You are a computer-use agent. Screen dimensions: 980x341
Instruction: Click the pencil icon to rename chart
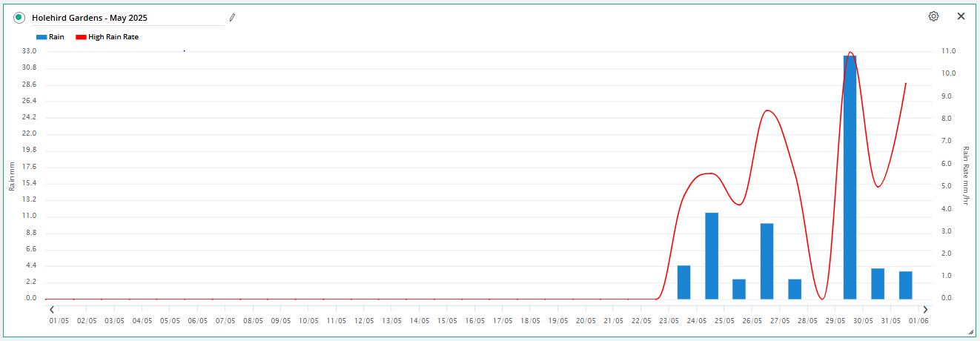(231, 17)
